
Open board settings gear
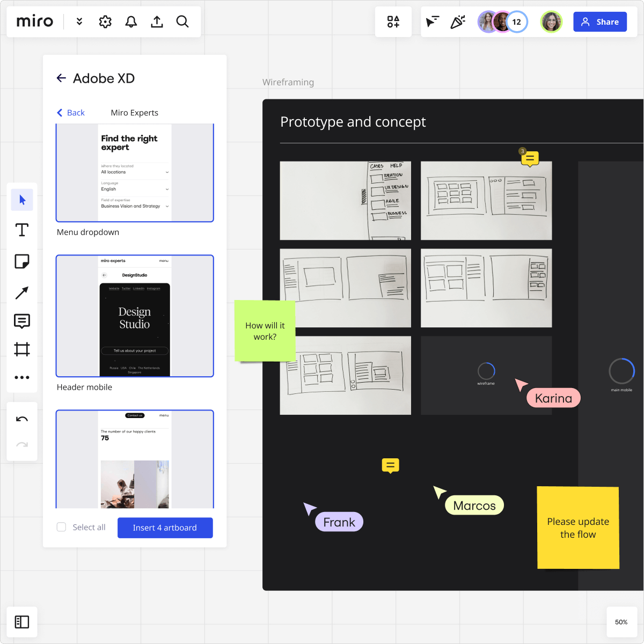[105, 21]
